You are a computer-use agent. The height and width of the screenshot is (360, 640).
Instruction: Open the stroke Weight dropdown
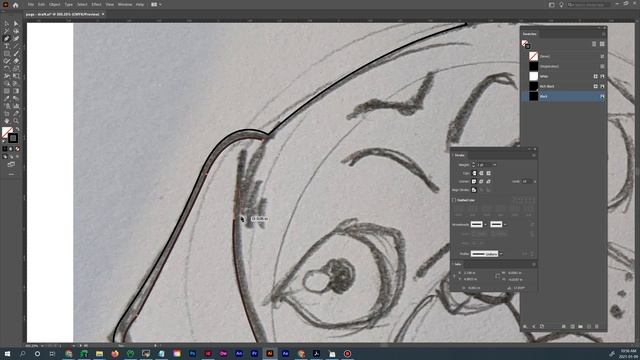(x=495, y=165)
